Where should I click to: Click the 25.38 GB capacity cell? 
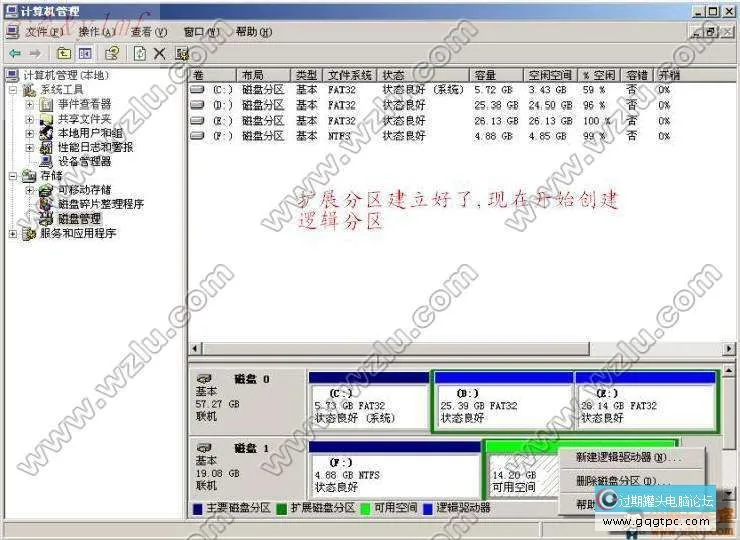496,105
